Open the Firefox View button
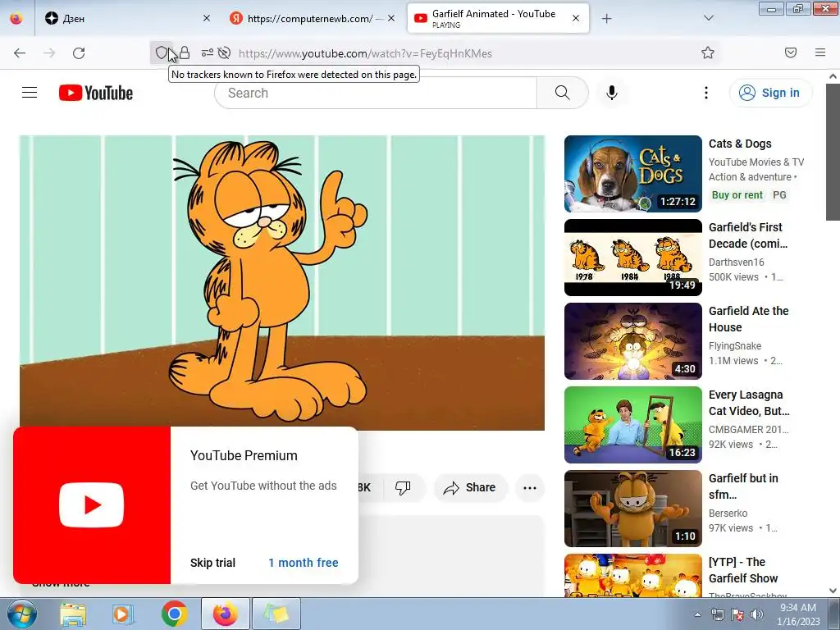Image resolution: width=840 pixels, height=630 pixels. click(x=16, y=18)
